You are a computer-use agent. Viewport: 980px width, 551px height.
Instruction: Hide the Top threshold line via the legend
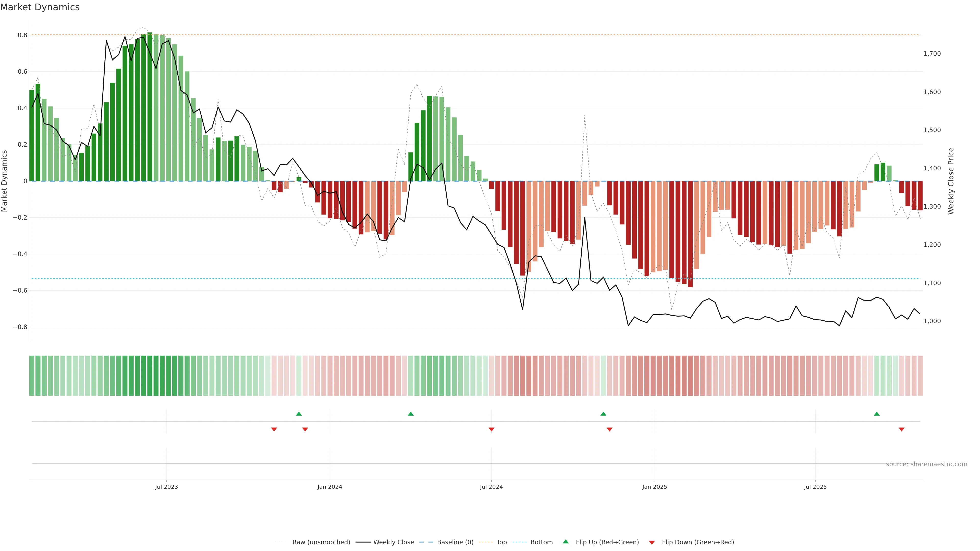pos(501,542)
